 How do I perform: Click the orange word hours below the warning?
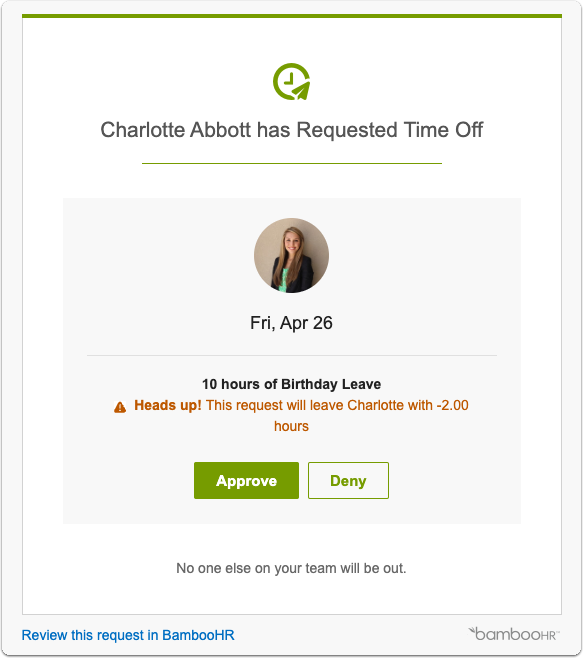coord(291,426)
